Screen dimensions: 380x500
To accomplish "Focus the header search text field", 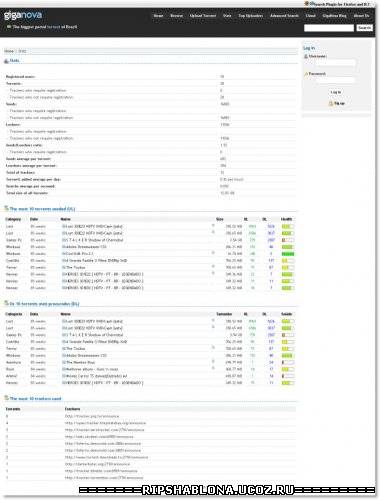I will point(329,28).
